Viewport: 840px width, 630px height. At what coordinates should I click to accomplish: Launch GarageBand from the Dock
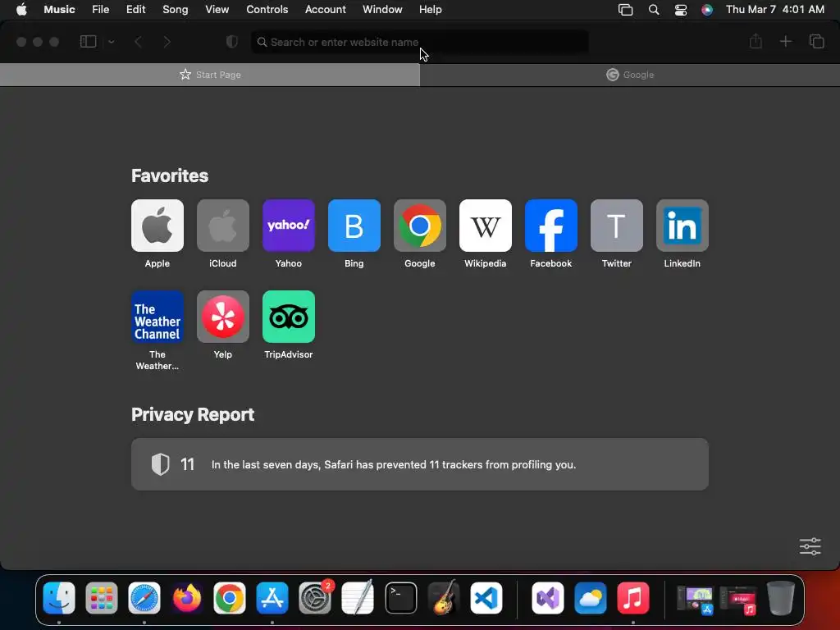[x=444, y=598]
